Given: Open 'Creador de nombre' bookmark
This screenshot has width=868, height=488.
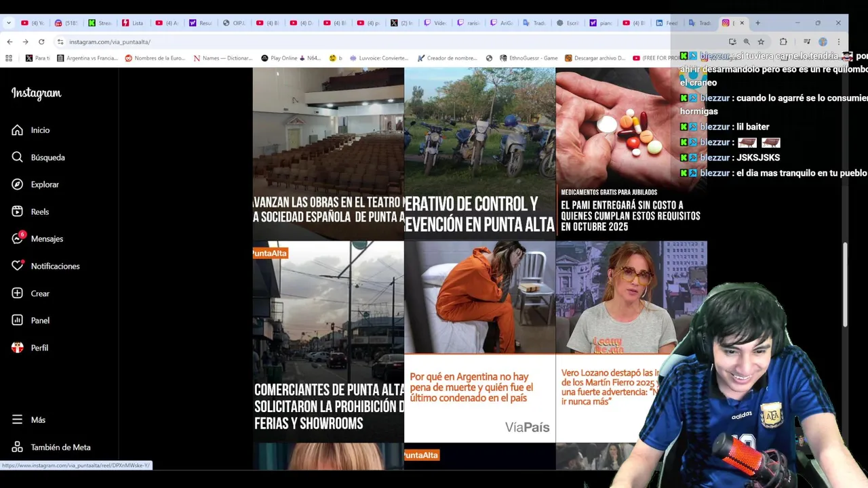Looking at the screenshot, I should [448, 58].
